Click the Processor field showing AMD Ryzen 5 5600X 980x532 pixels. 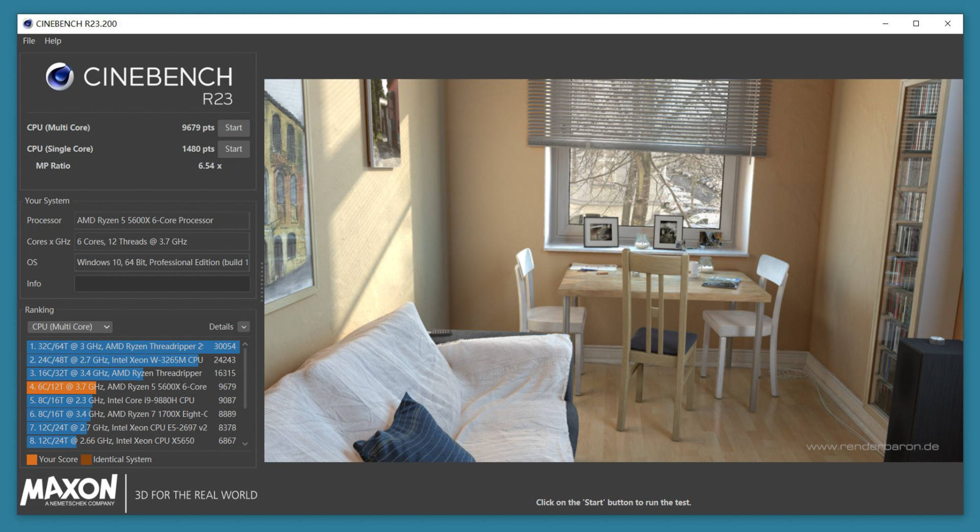click(x=162, y=220)
